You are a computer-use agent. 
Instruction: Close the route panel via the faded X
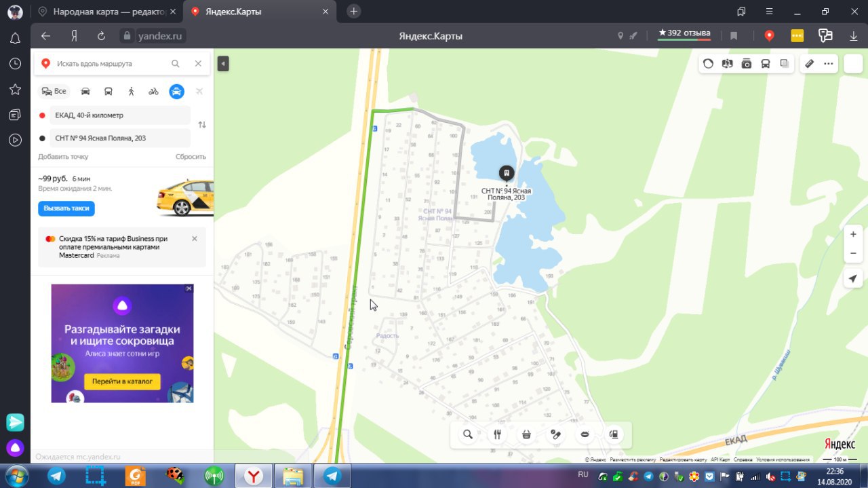[199, 91]
